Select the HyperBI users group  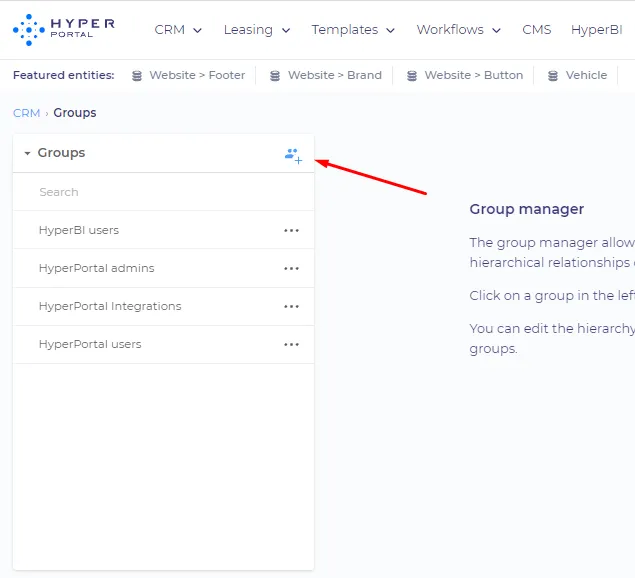(79, 230)
